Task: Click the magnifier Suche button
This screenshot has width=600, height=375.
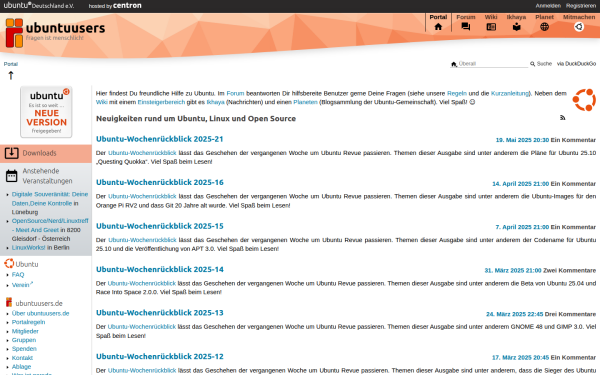Action: pyautogui.click(x=541, y=64)
